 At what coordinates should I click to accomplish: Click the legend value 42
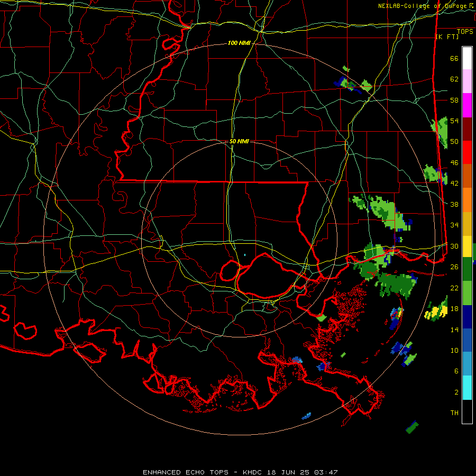coord(454,184)
